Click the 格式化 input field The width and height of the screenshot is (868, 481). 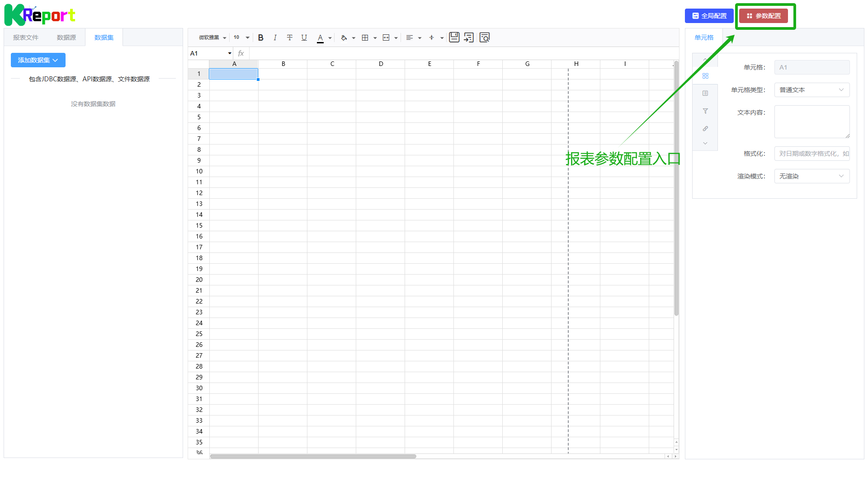[812, 154]
